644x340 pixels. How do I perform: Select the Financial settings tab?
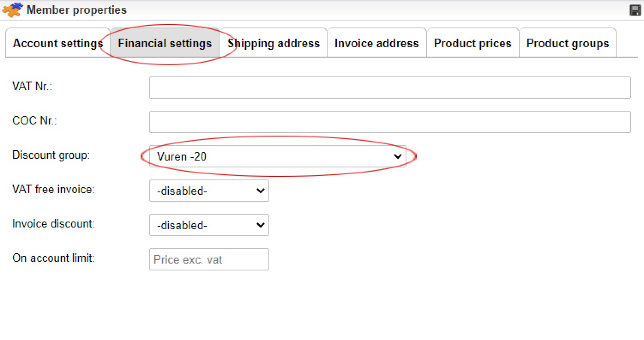coord(165,43)
